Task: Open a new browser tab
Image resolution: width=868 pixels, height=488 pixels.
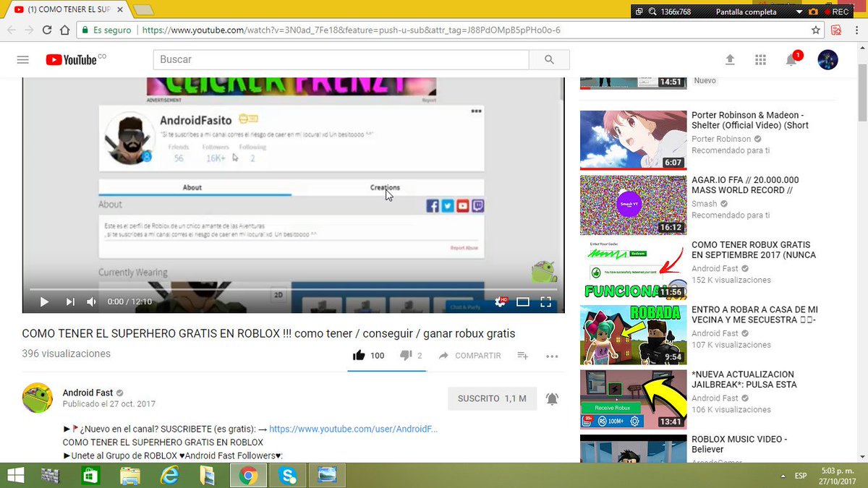Action: click(x=143, y=10)
